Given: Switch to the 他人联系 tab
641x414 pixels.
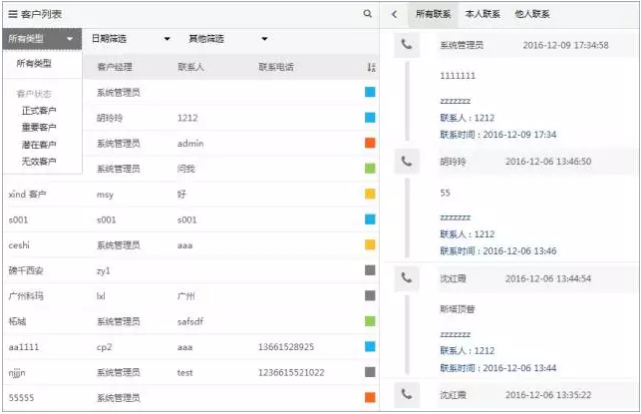Looking at the screenshot, I should [x=532, y=14].
